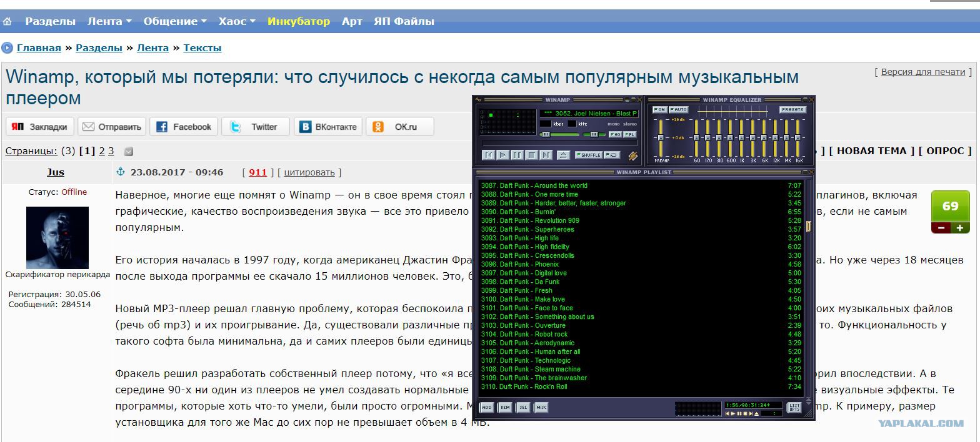Send the article via Отправить button
Screen dimensions: 980x442
click(112, 127)
